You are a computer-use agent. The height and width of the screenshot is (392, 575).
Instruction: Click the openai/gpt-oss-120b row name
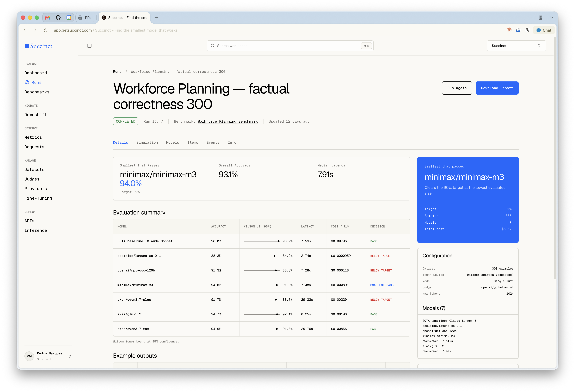(136, 270)
